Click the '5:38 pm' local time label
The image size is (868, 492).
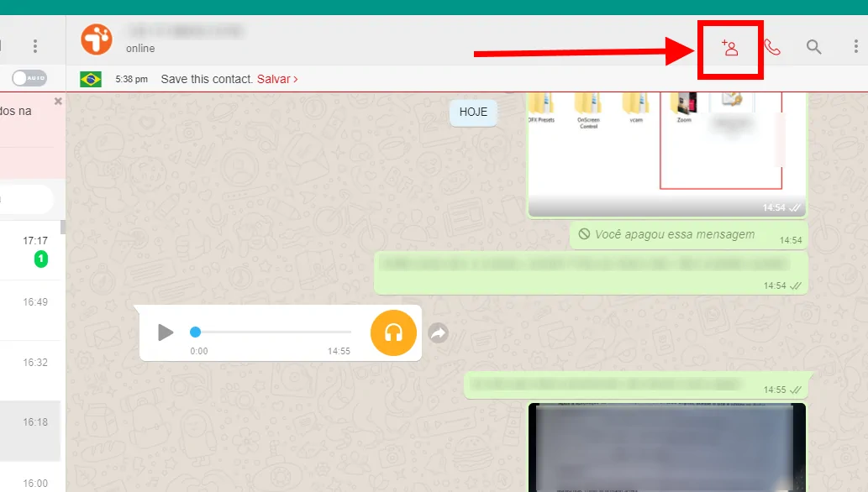click(x=132, y=79)
